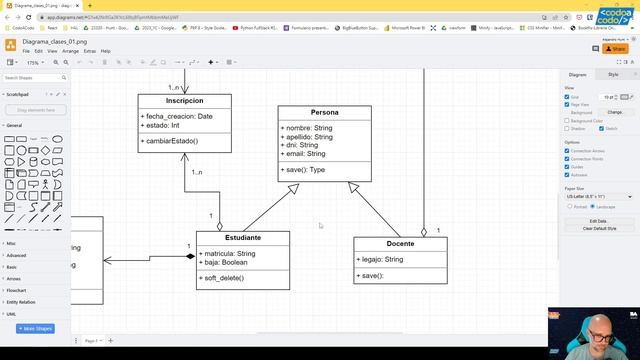Select the rectangle shape in General palette
This screenshot has height=360, width=640.
click(9, 139)
